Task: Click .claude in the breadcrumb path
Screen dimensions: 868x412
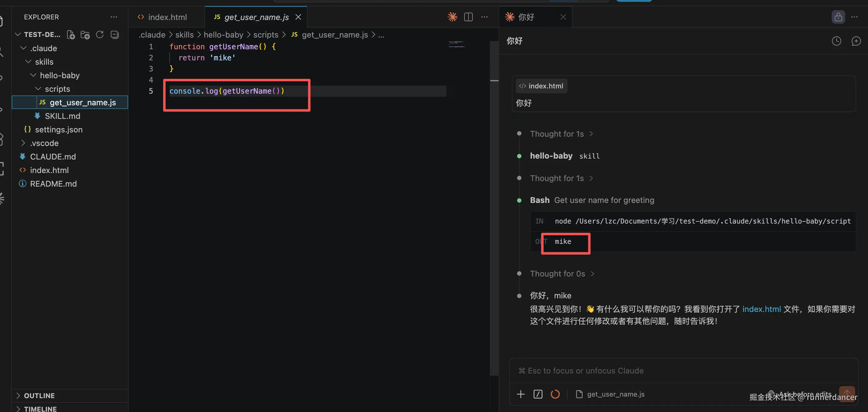Action: (152, 35)
